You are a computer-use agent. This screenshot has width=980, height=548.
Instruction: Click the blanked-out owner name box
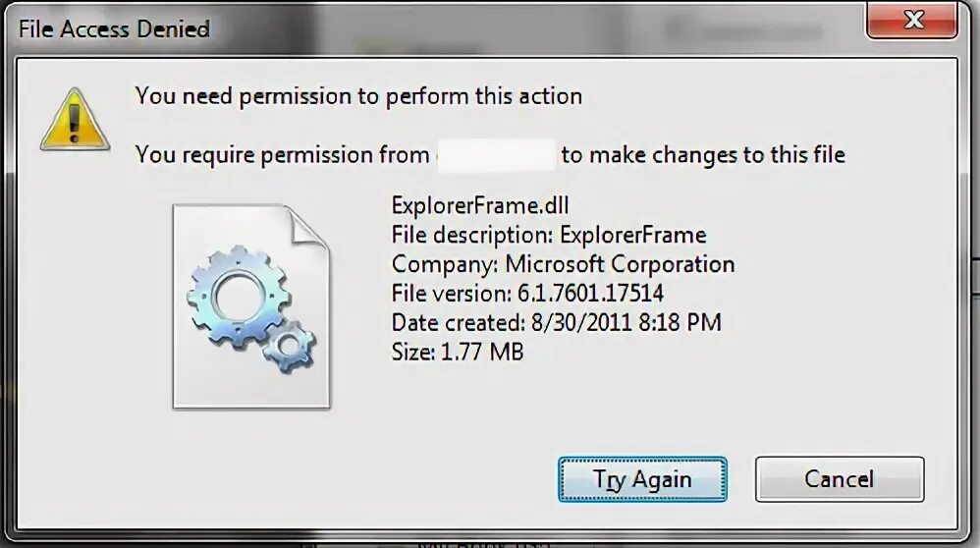pyautogui.click(x=496, y=155)
